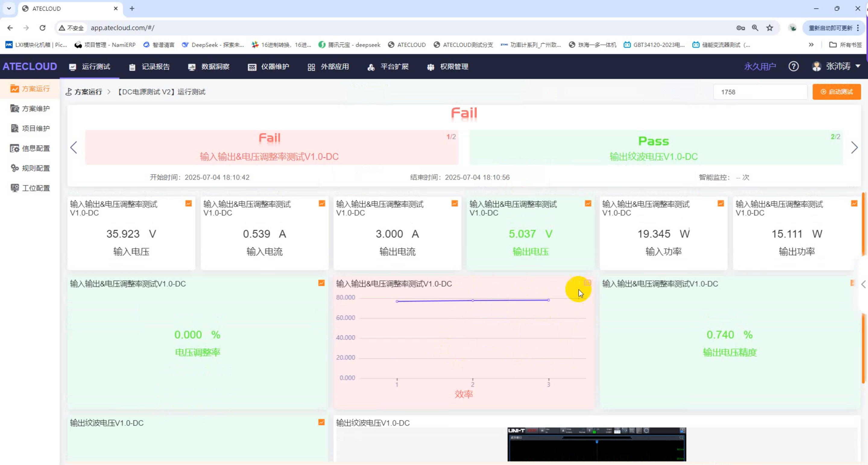Toggle chart view on 电压调整率 panel
Screen dimensions: 868x465
tap(321, 283)
